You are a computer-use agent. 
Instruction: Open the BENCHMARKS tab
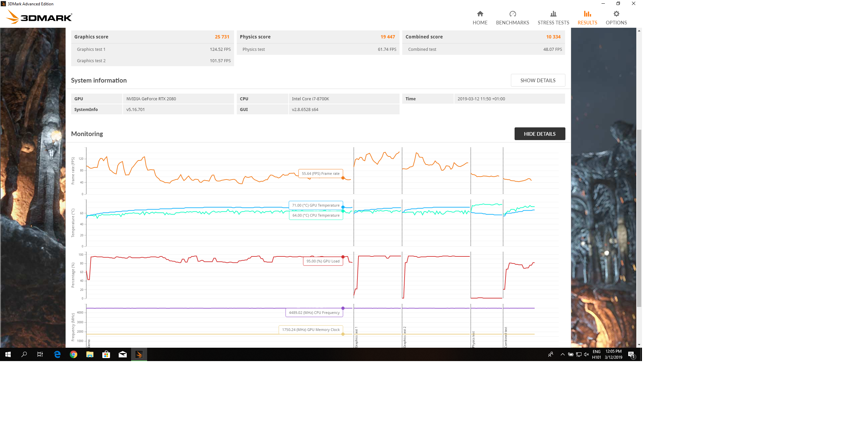pos(512,18)
